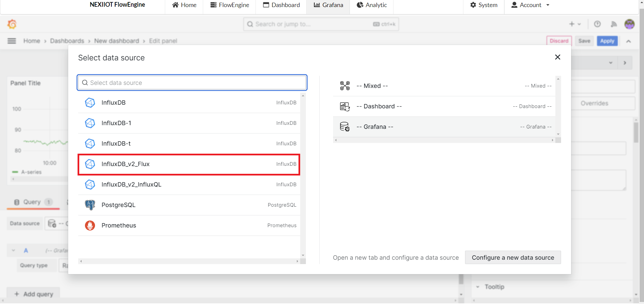This screenshot has width=644, height=304.
Task: Click the InfluxDB data source icon
Action: [x=90, y=103]
